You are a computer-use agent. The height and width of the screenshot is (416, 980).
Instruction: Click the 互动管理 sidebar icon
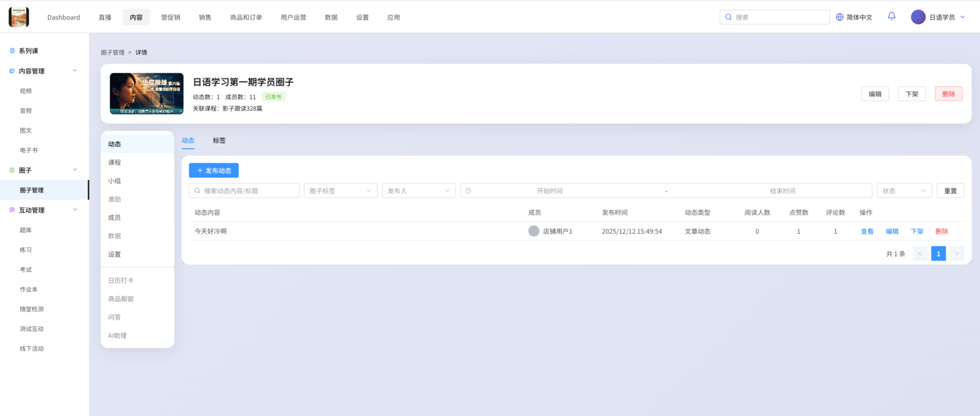(x=12, y=210)
